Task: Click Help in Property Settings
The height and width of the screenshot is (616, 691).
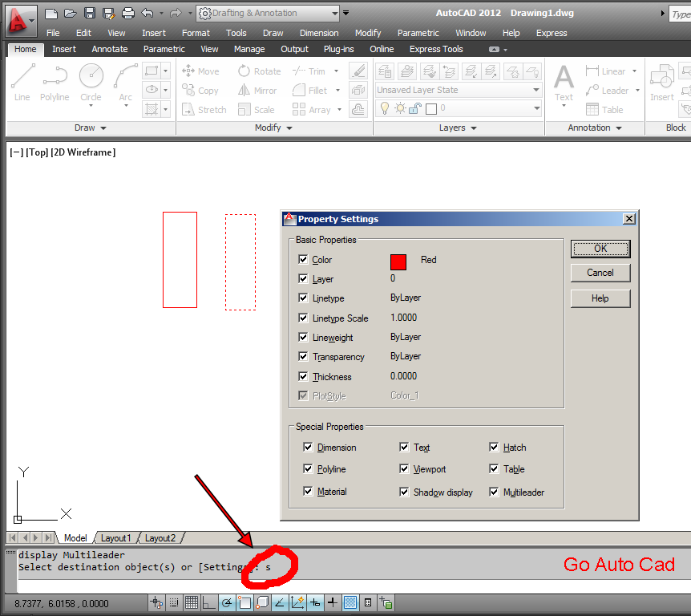Action: [600, 298]
